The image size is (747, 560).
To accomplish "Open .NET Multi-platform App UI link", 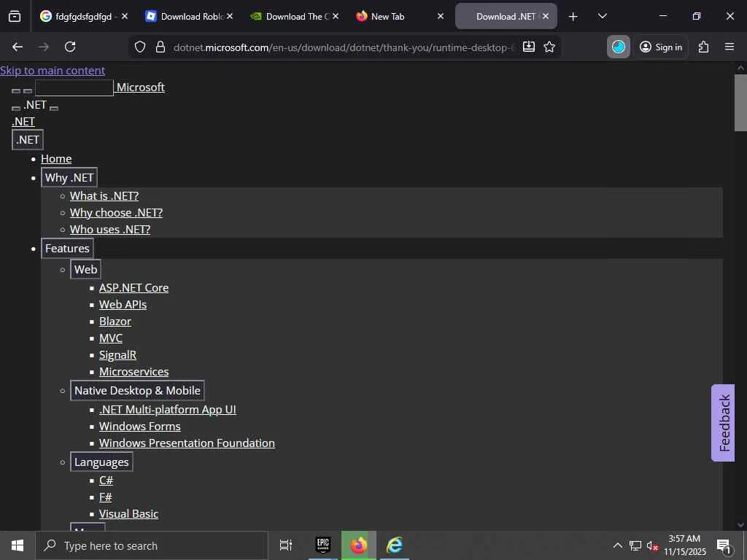I will coord(168,410).
